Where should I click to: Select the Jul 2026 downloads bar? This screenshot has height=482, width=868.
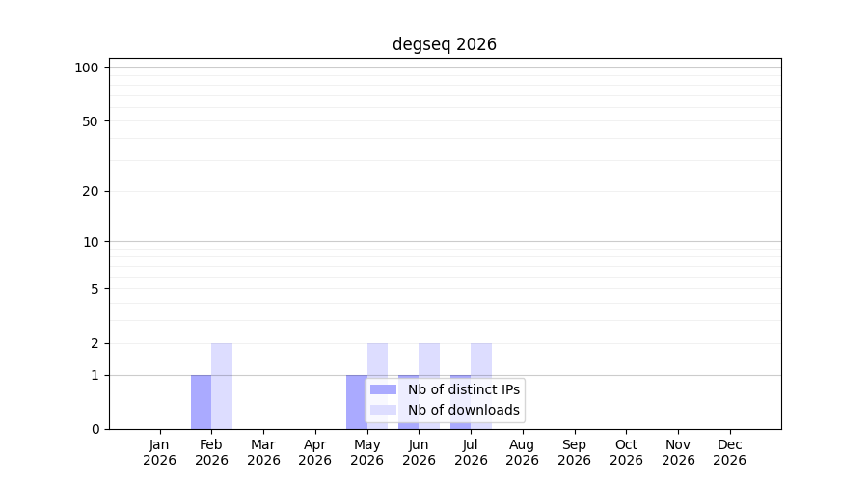pyautogui.click(x=481, y=387)
